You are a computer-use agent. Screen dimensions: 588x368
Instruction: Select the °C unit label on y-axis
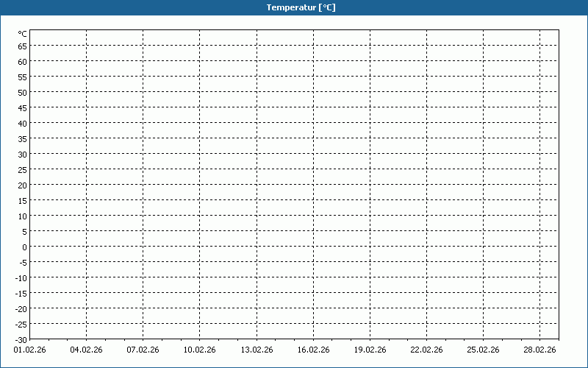(x=23, y=34)
